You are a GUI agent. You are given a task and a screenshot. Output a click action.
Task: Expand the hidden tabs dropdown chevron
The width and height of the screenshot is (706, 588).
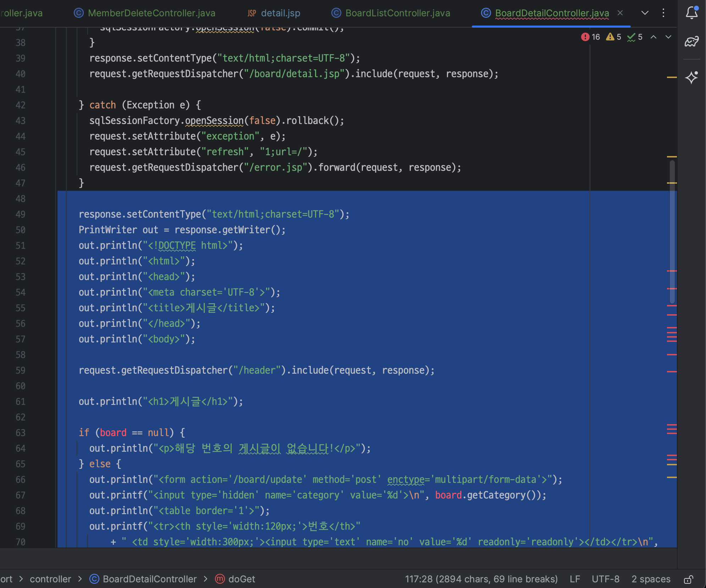[645, 13]
